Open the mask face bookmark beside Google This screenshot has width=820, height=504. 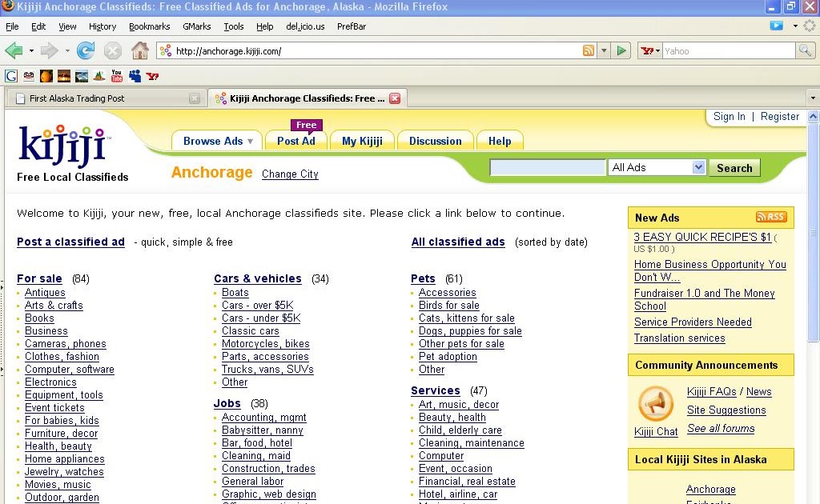(29, 76)
